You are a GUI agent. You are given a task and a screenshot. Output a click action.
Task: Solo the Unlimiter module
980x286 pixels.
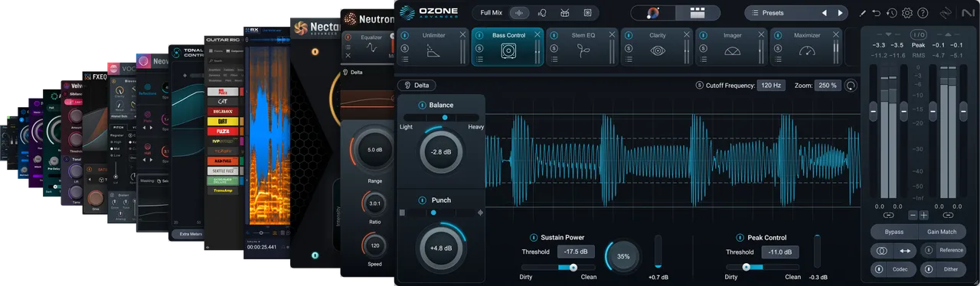pyautogui.click(x=404, y=47)
